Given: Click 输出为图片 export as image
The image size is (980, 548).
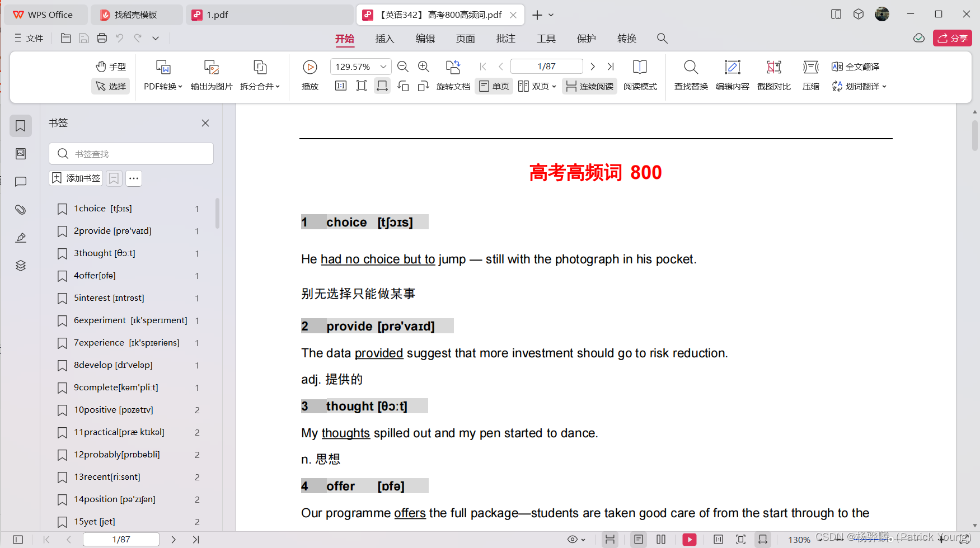Looking at the screenshot, I should tap(212, 75).
